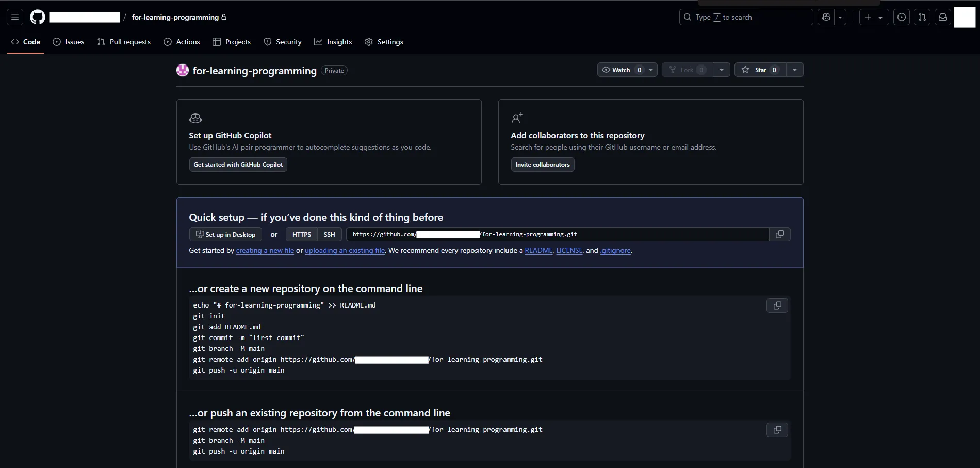The width and height of the screenshot is (980, 468).
Task: Copy the repository HTTPS URL
Action: point(780,234)
